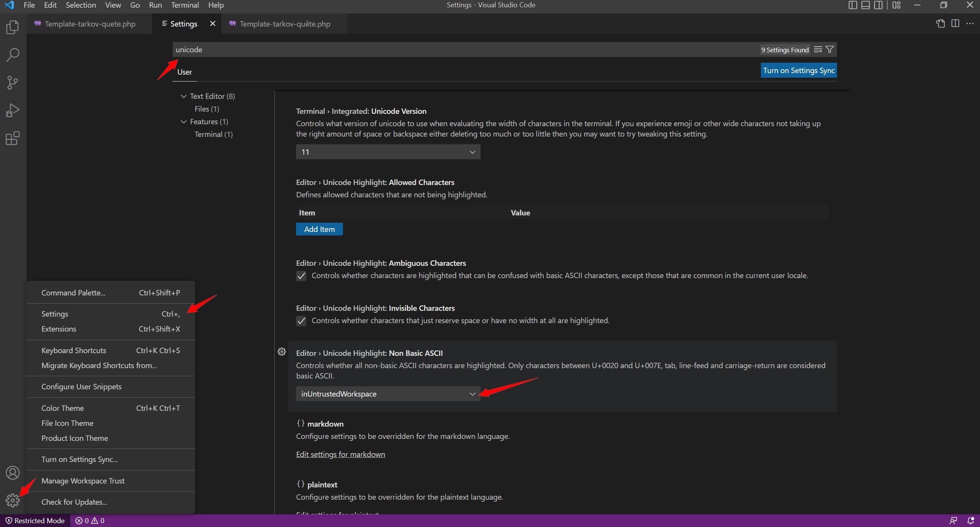Image resolution: width=980 pixels, height=527 pixels.
Task: Disable Non Basic ASCII highlight setting
Action: pos(387,393)
